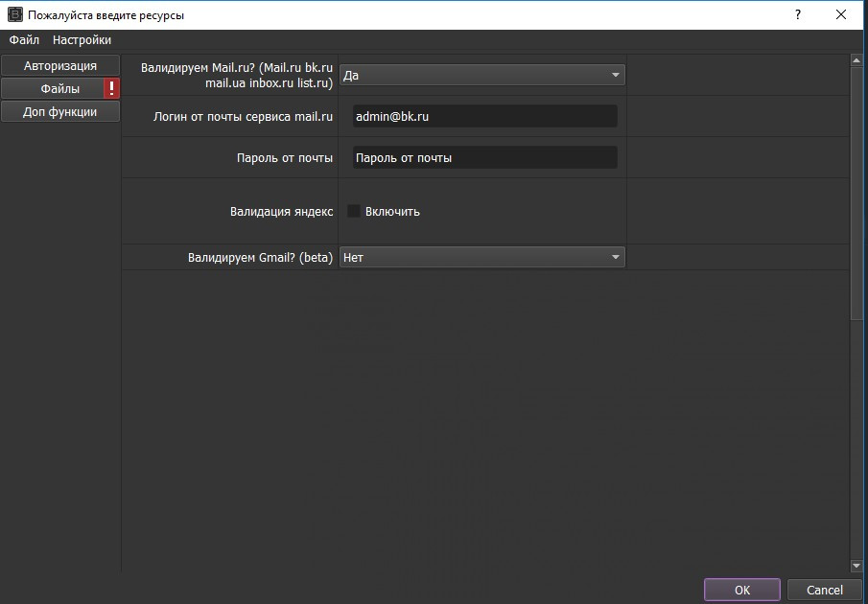The image size is (868, 604).
Task: Close the resources dialog window
Action: click(x=841, y=15)
